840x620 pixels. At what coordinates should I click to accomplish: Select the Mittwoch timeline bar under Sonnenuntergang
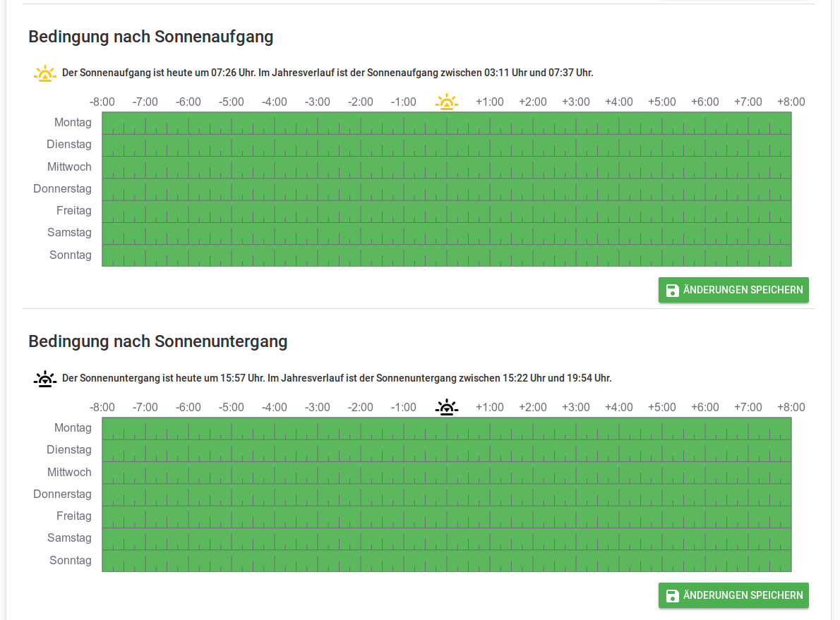446,473
